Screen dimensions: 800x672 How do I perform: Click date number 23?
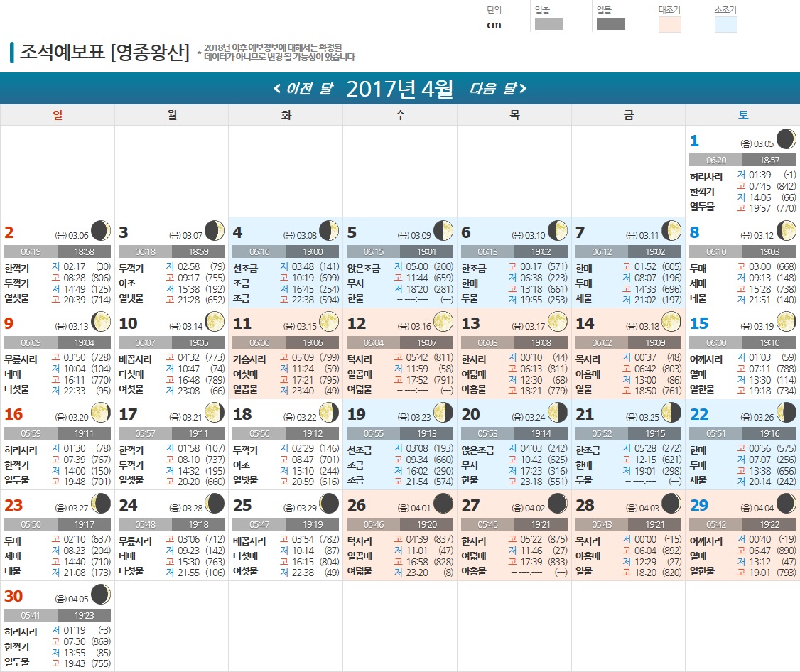point(13,505)
